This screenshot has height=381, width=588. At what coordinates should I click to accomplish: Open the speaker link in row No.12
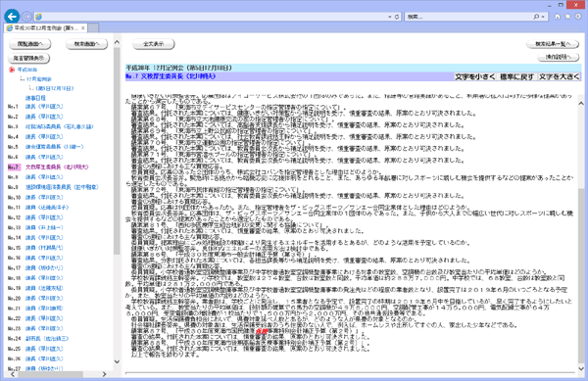tap(44, 217)
